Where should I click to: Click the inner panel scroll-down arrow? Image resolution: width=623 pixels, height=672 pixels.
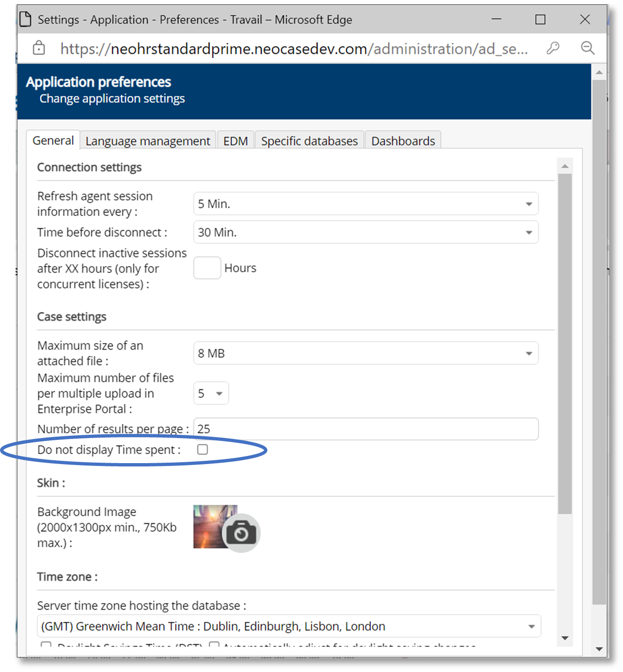(565, 638)
